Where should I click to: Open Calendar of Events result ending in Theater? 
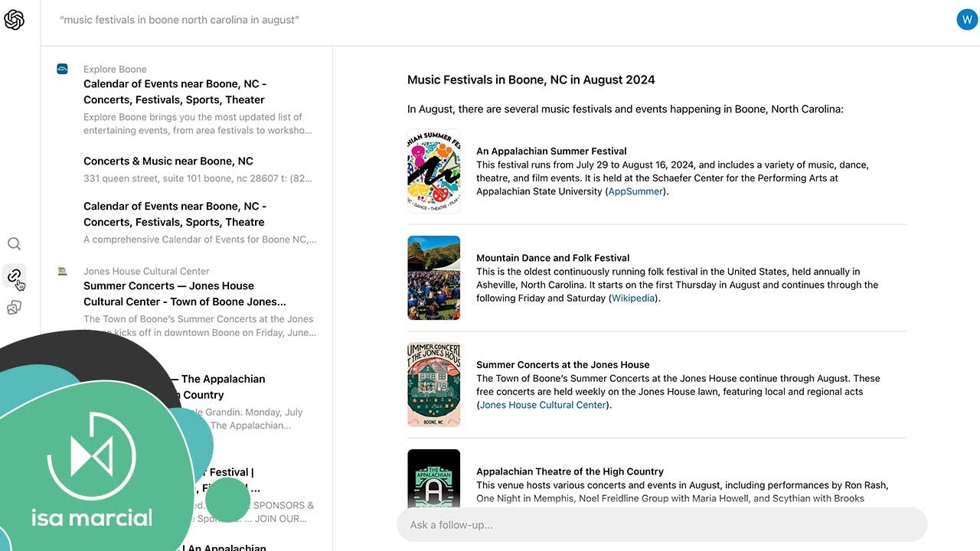[x=175, y=92]
